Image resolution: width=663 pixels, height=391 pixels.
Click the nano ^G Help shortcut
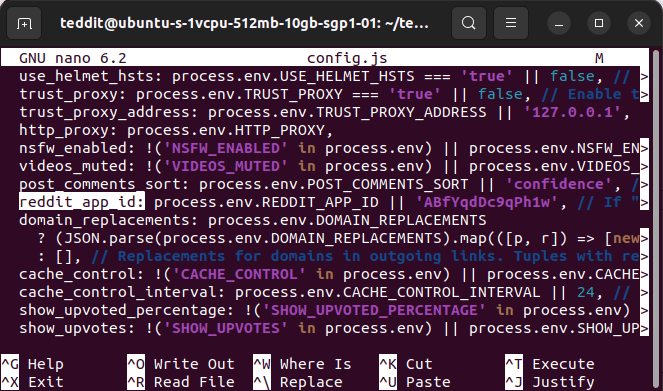pos(33,364)
